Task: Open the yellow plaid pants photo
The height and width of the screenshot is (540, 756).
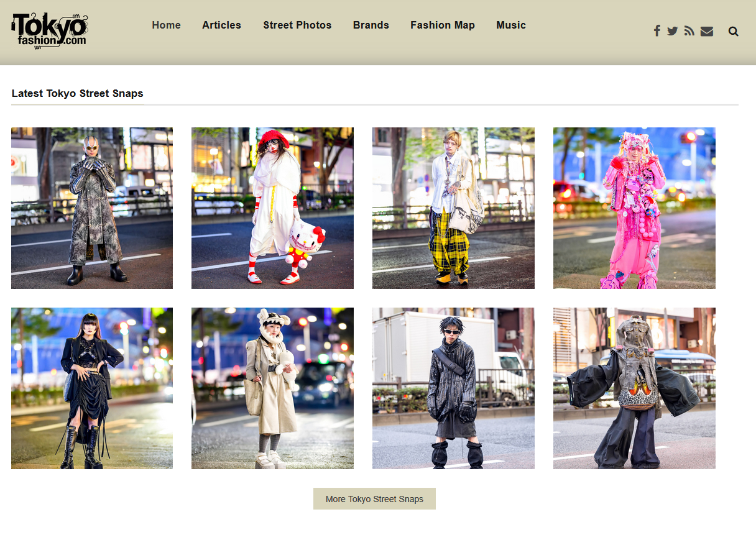Action: [x=453, y=208]
